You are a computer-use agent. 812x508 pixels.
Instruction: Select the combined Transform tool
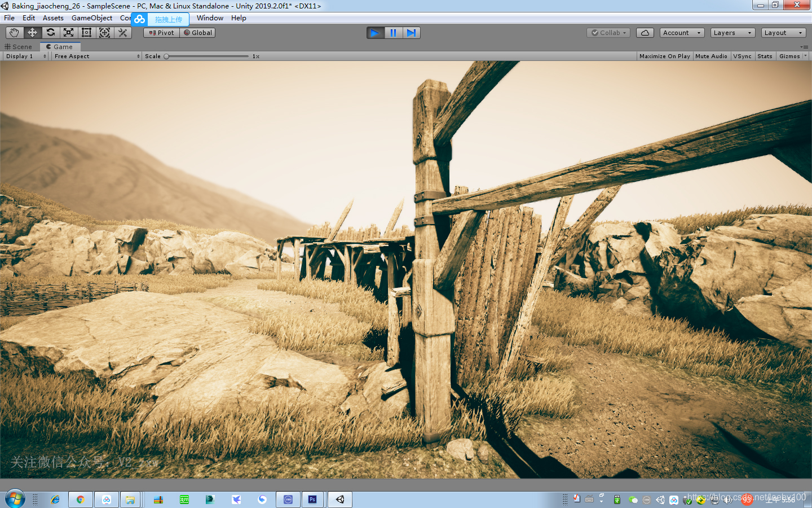tap(104, 33)
